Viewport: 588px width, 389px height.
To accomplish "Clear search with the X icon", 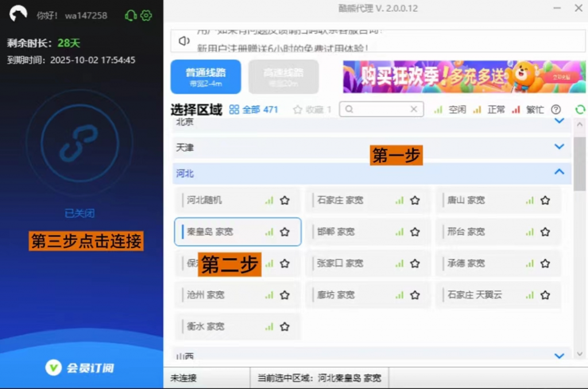I will (x=413, y=109).
